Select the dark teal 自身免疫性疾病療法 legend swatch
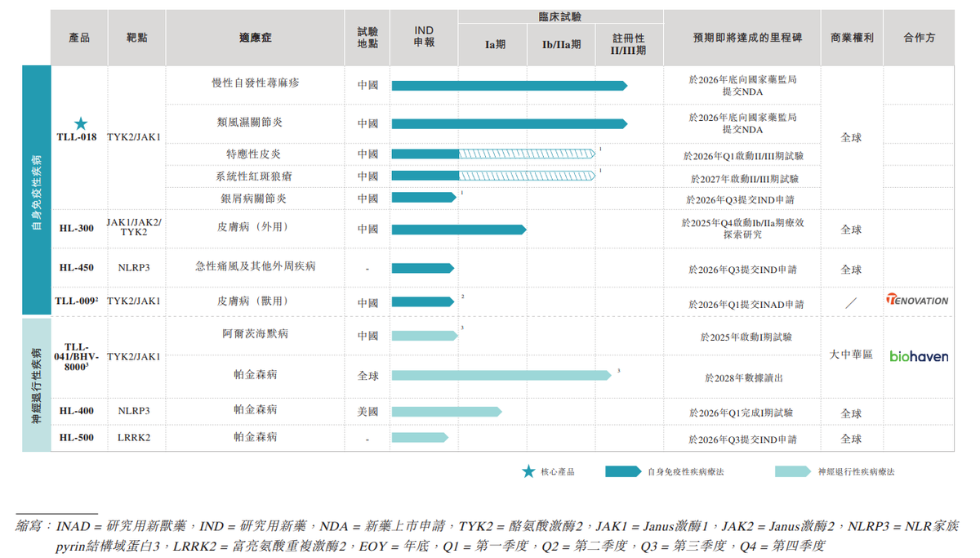 [623, 471]
